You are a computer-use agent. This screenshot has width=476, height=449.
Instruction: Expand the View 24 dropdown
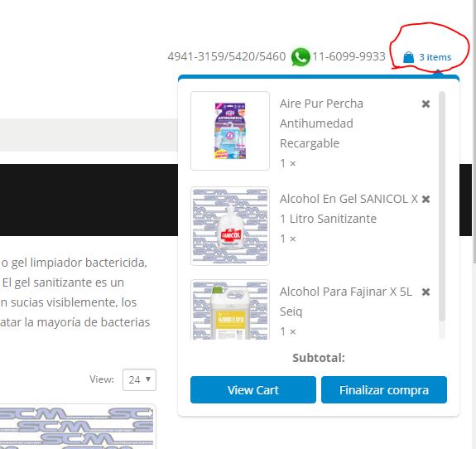(x=139, y=379)
